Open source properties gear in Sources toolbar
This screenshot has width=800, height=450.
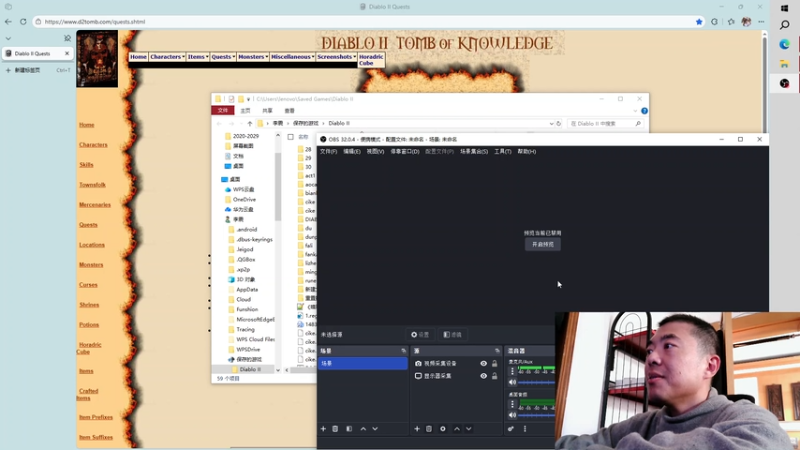[443, 429]
